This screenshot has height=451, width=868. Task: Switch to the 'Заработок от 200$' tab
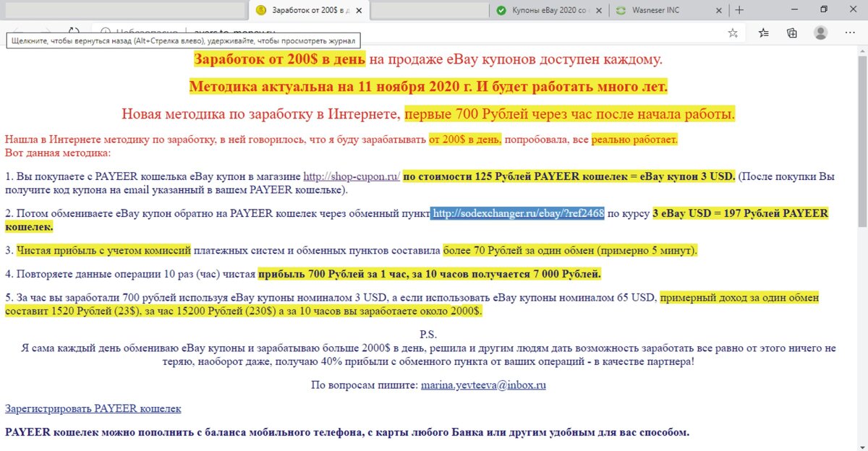(310, 10)
